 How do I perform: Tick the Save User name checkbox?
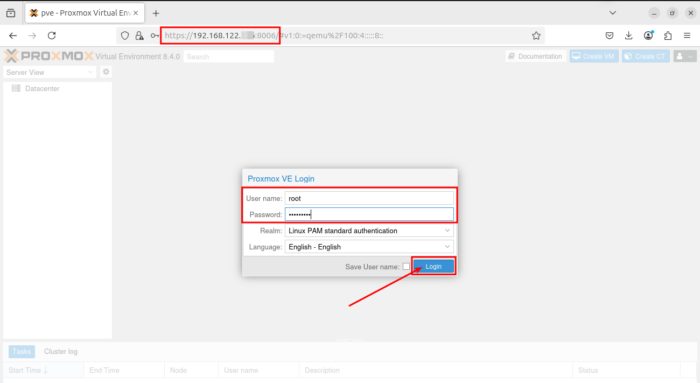(x=406, y=266)
